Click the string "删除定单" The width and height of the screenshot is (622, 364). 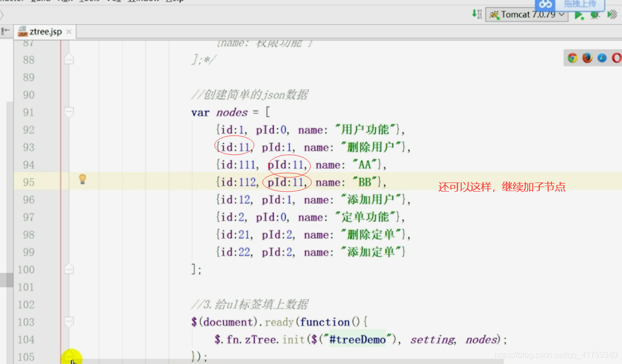[371, 234]
